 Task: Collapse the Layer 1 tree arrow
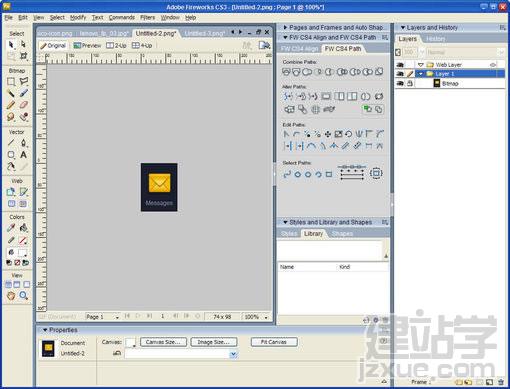point(421,74)
